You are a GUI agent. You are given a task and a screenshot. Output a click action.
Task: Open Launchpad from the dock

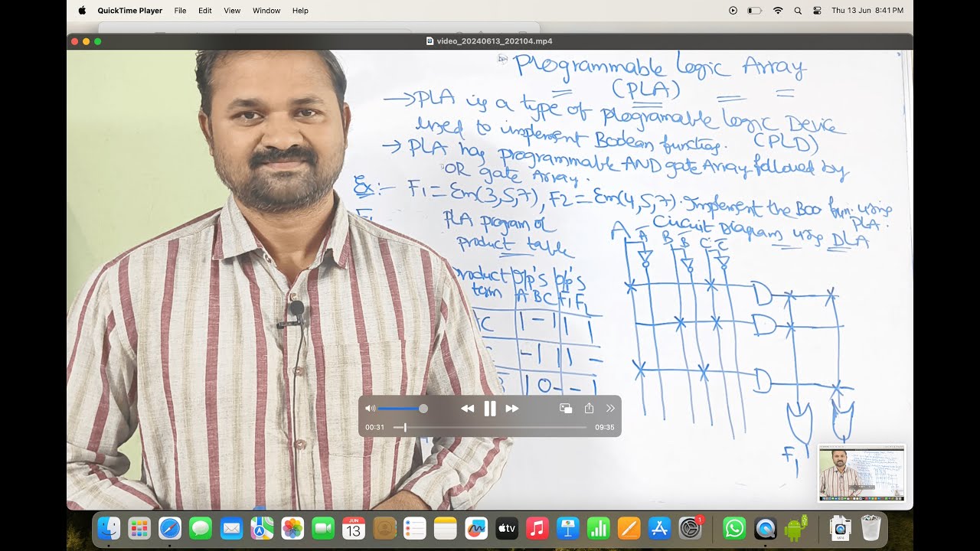click(x=139, y=528)
